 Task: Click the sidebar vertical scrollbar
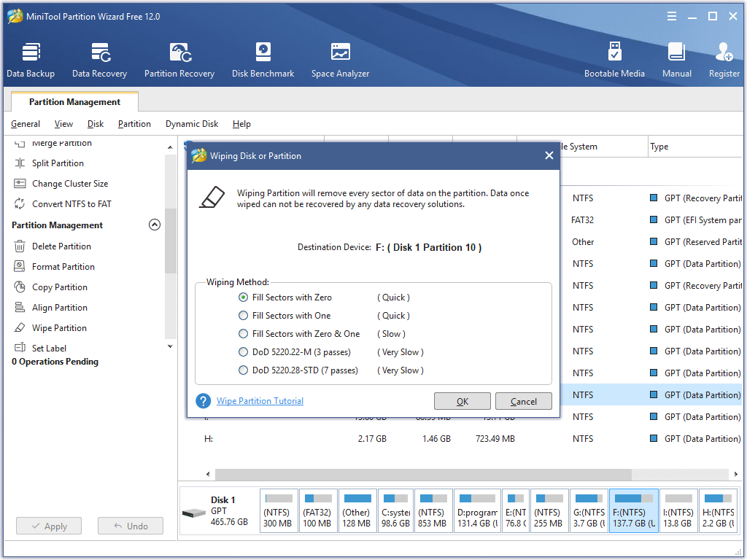pyautogui.click(x=170, y=241)
